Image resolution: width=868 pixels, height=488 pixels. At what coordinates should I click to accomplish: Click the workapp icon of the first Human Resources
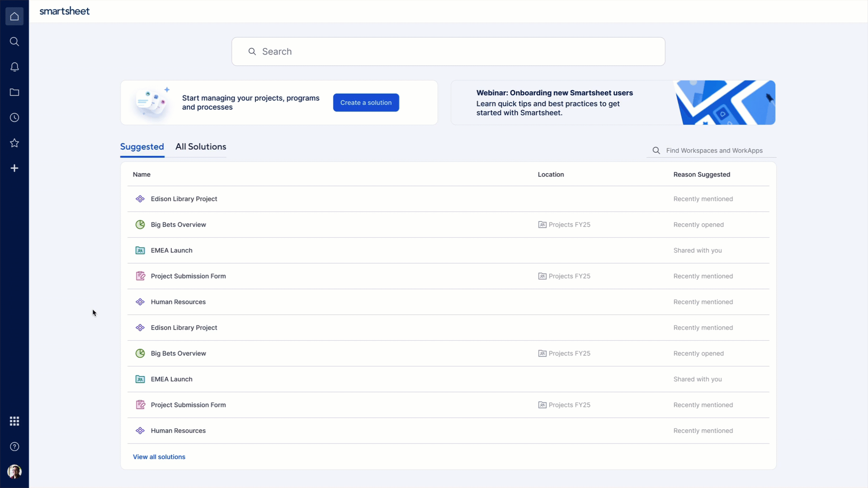(140, 302)
